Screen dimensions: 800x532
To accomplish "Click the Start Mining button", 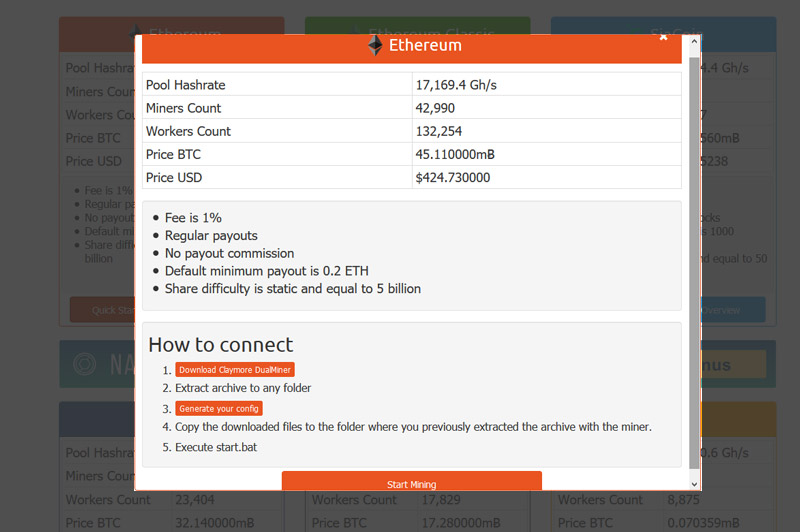I will (412, 481).
